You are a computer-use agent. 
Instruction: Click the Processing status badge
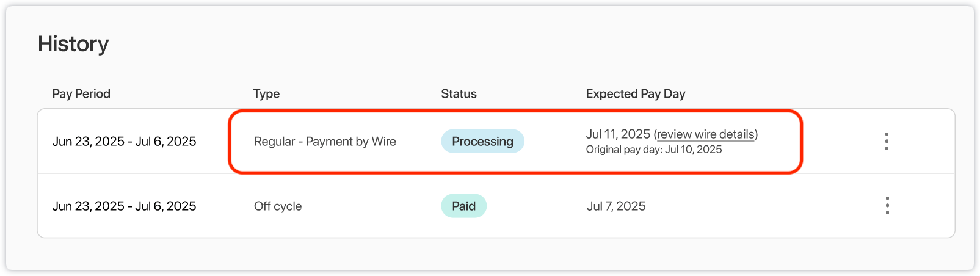pyautogui.click(x=482, y=141)
